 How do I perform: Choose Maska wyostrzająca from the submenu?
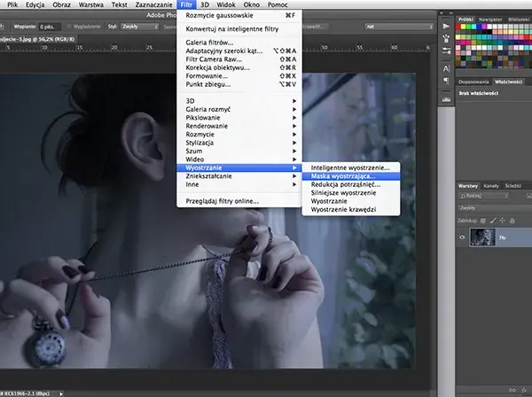pyautogui.click(x=351, y=176)
